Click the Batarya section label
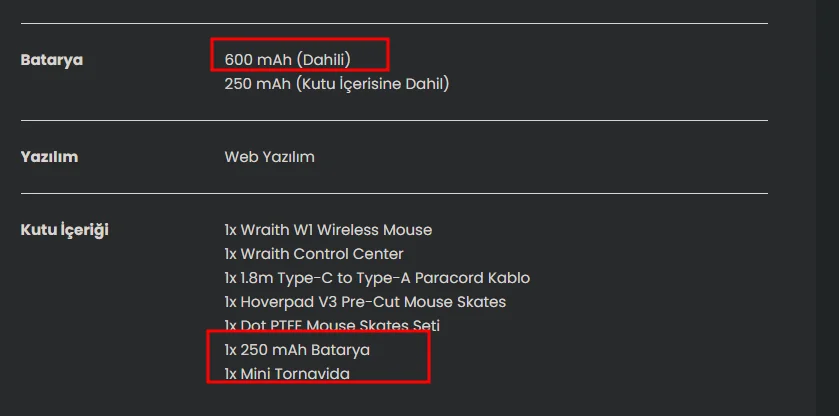 click(x=52, y=60)
